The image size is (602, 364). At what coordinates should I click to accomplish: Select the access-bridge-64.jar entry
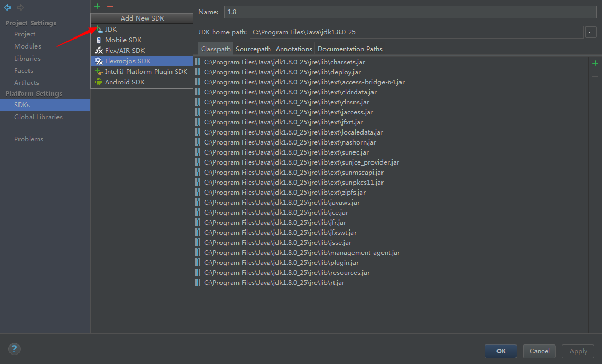tap(300, 82)
